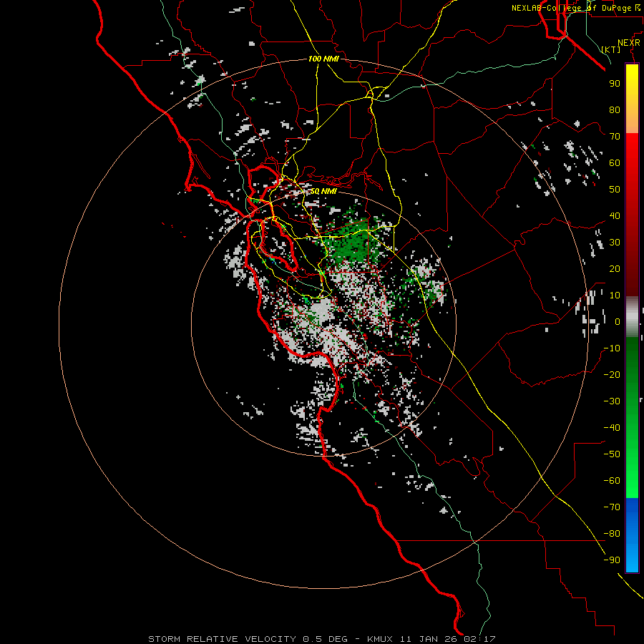Click the 100 NMI range ring label

coord(323,59)
